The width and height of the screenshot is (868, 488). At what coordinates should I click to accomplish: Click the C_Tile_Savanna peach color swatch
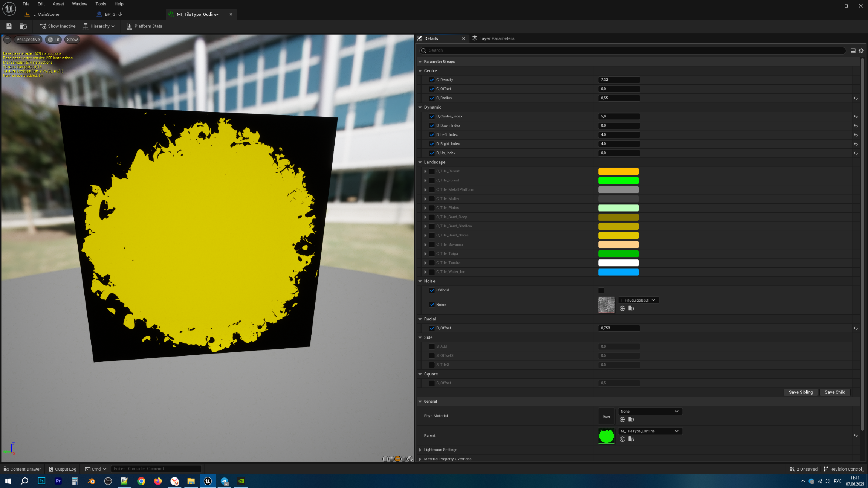click(x=618, y=244)
